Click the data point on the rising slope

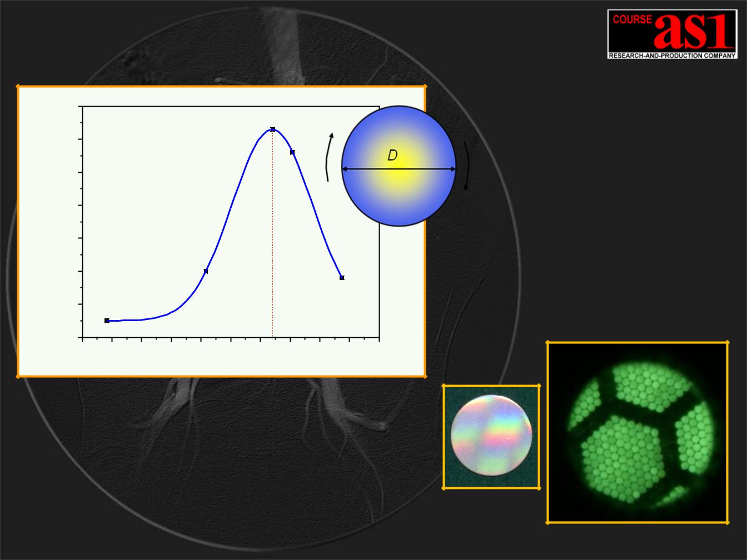[206, 271]
